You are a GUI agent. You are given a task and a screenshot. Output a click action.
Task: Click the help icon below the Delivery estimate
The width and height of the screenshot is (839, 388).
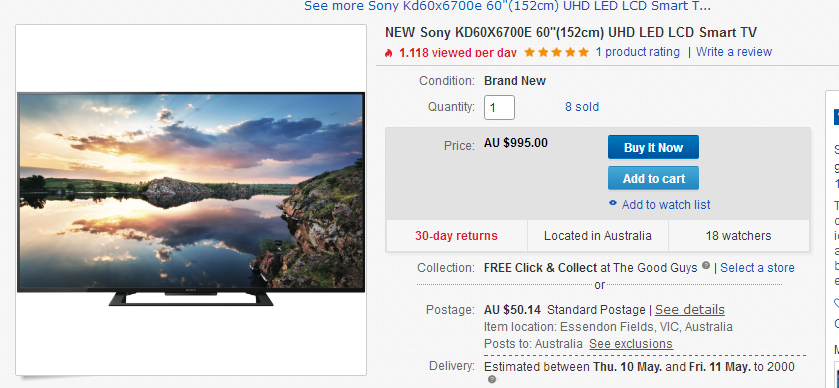click(491, 379)
